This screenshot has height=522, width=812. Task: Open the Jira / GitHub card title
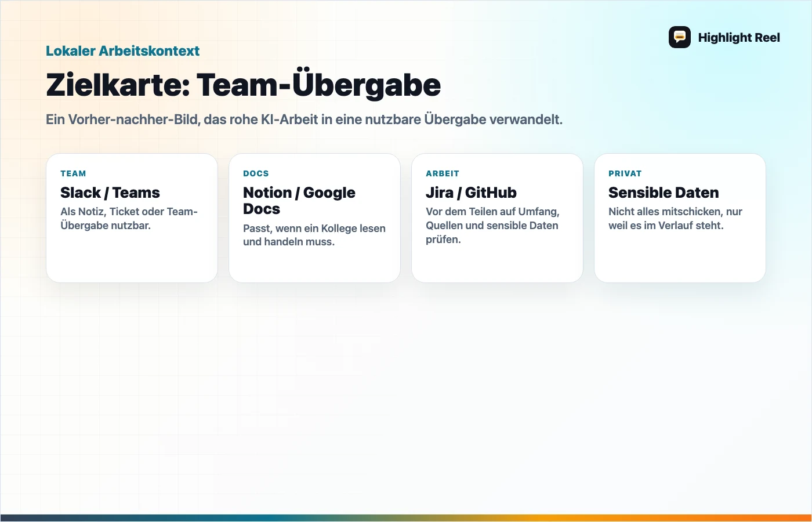(x=471, y=193)
